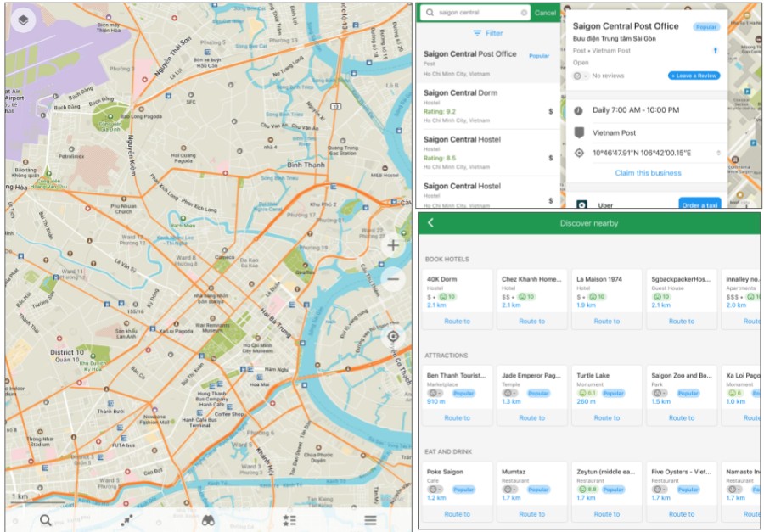The height and width of the screenshot is (532, 764).
Task: Tap Route to under Turtle Lake
Action: (606, 417)
